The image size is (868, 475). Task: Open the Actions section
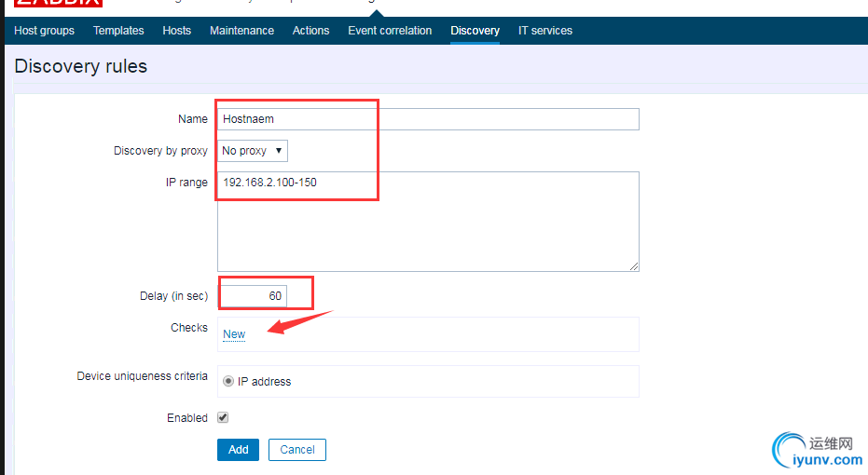(310, 31)
